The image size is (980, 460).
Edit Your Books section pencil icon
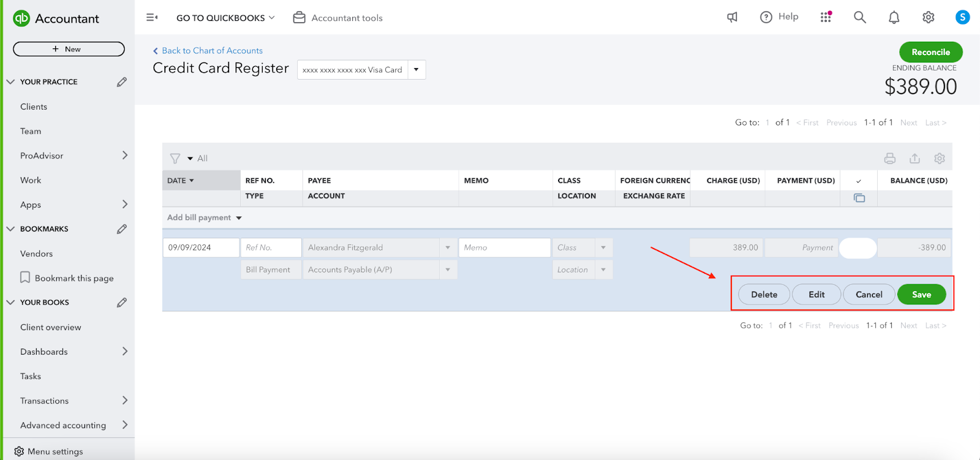pyautogui.click(x=122, y=302)
